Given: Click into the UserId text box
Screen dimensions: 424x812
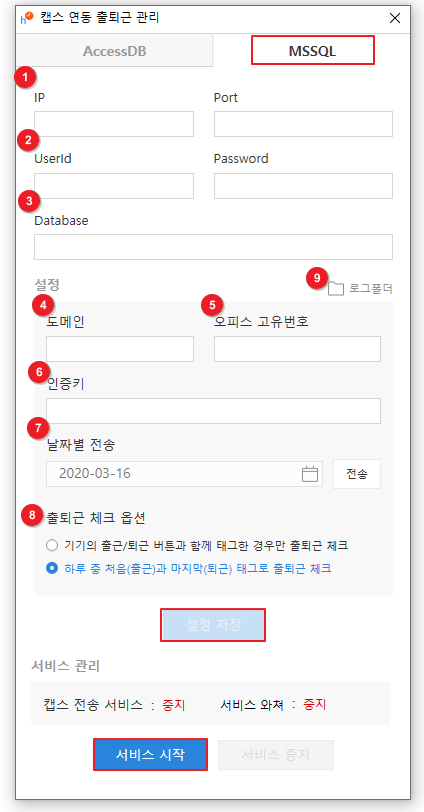Looking at the screenshot, I should (114, 186).
